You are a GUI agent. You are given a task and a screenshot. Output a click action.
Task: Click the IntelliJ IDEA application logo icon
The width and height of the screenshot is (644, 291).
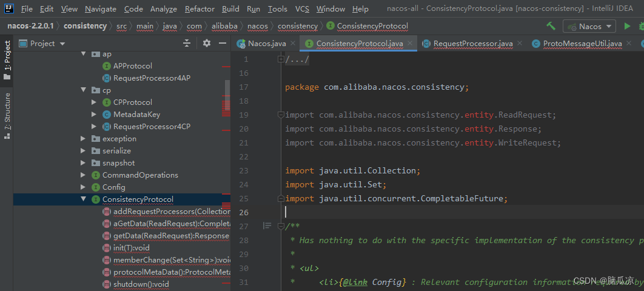[8, 8]
